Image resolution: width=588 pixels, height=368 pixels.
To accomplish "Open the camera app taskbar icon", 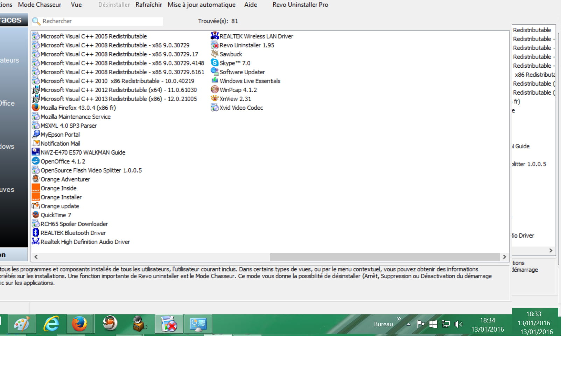I will click(139, 324).
